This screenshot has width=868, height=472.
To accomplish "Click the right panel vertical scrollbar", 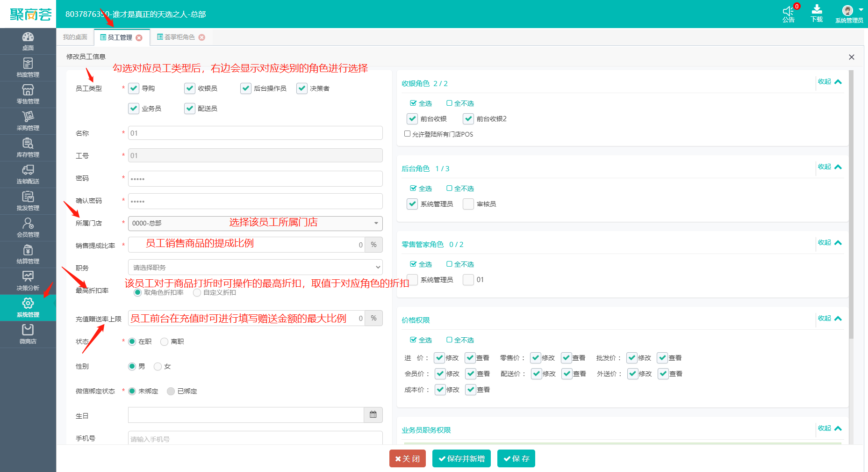I will click(851, 204).
